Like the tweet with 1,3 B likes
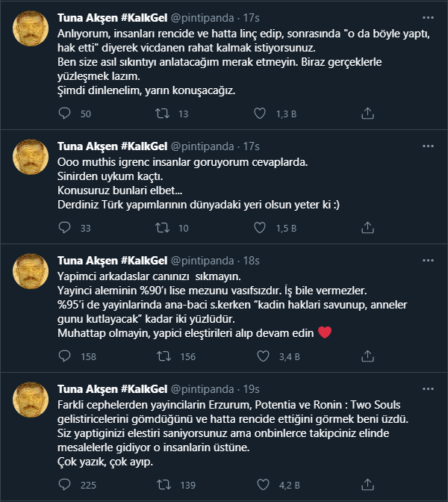 pos(260,114)
